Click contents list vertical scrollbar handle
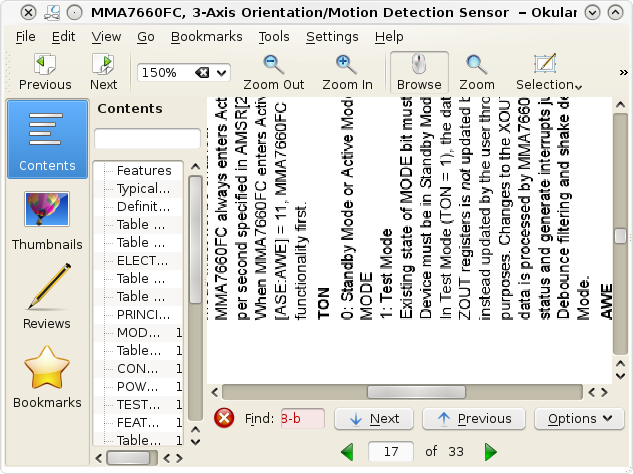The height and width of the screenshot is (474, 633). point(195,239)
